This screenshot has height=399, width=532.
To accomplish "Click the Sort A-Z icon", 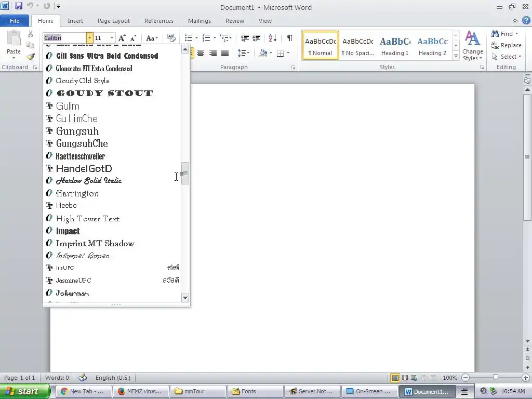I will click(x=272, y=37).
